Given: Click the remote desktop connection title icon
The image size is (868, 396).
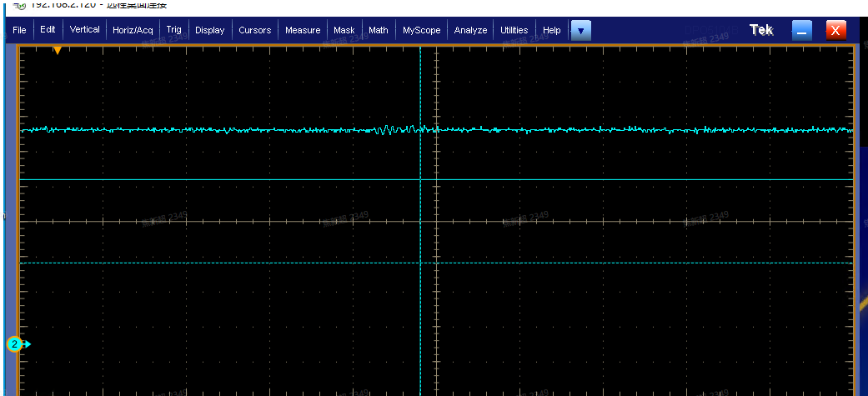Looking at the screenshot, I should tap(19, 6).
